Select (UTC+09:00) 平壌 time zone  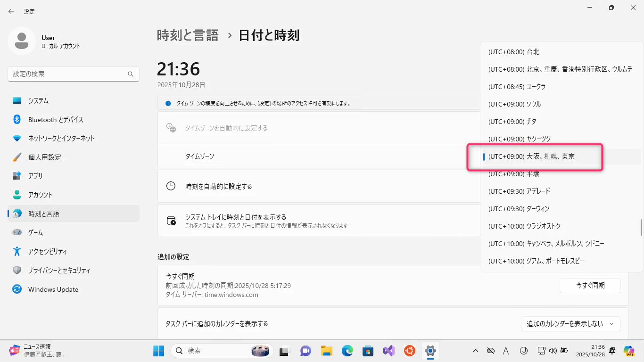pos(561,174)
